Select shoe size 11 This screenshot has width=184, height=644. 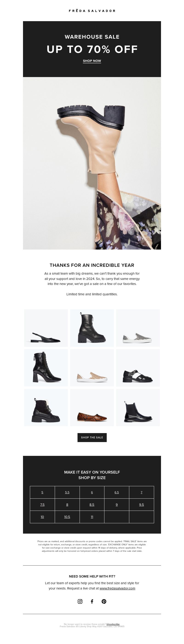(92, 517)
